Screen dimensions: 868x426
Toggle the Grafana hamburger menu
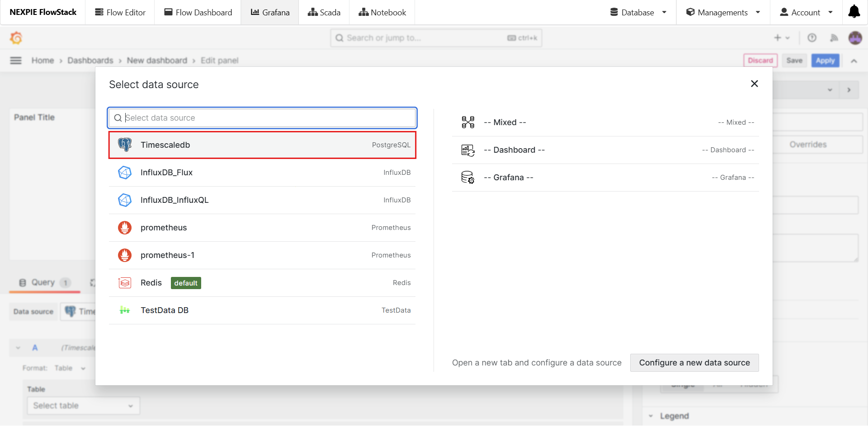pyautogui.click(x=16, y=61)
